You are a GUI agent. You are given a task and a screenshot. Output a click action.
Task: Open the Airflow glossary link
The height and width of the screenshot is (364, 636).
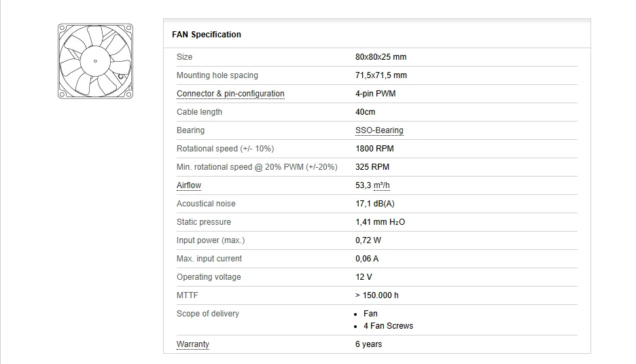(x=189, y=185)
